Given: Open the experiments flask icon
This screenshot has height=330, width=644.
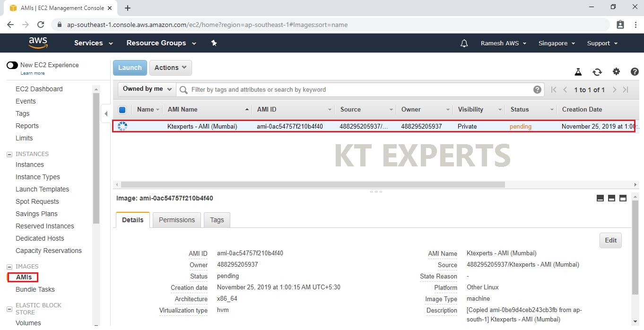Looking at the screenshot, I should tap(578, 71).
